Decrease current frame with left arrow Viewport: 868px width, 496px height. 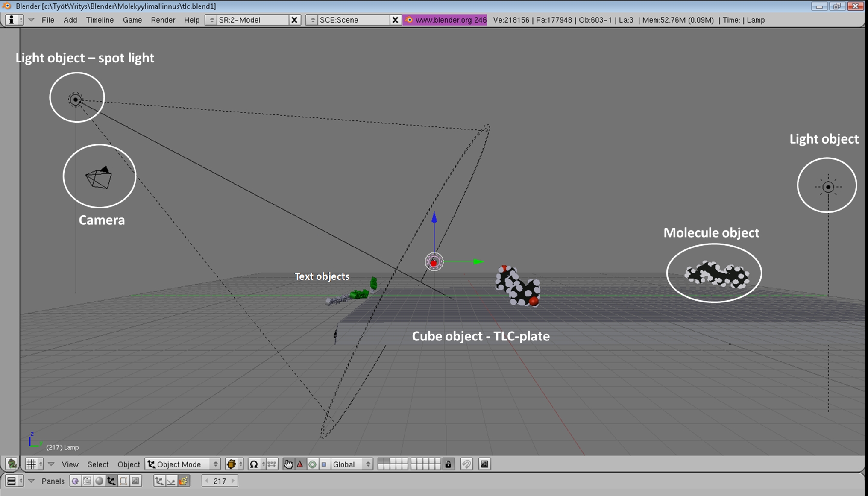pyautogui.click(x=207, y=481)
